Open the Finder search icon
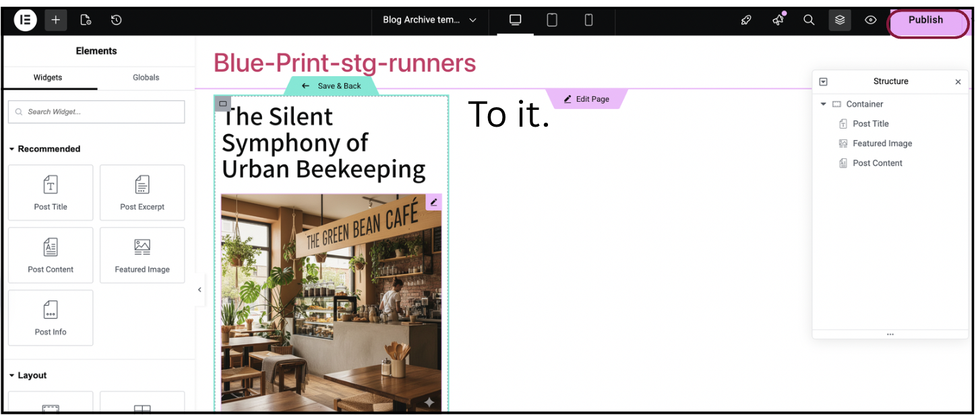980x415 pixels. (809, 20)
